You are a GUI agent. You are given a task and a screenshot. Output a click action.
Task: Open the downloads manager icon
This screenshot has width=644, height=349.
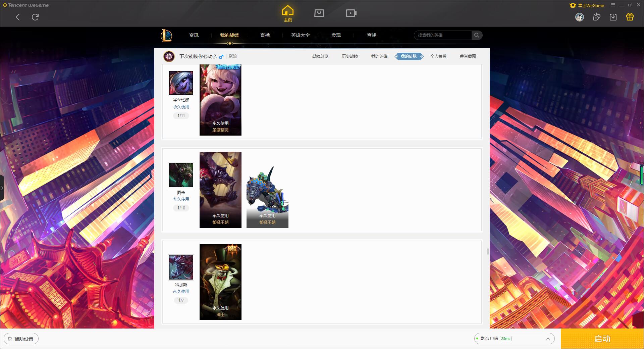click(613, 17)
